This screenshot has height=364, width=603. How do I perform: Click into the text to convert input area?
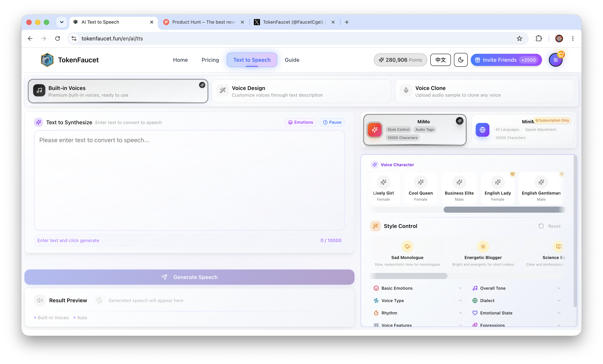(189, 180)
